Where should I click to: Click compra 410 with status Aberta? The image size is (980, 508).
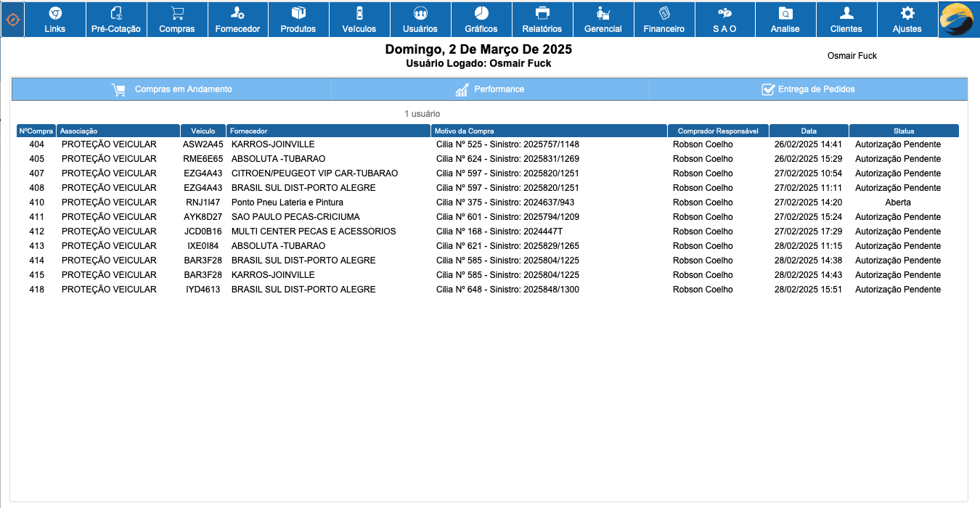pos(290,202)
